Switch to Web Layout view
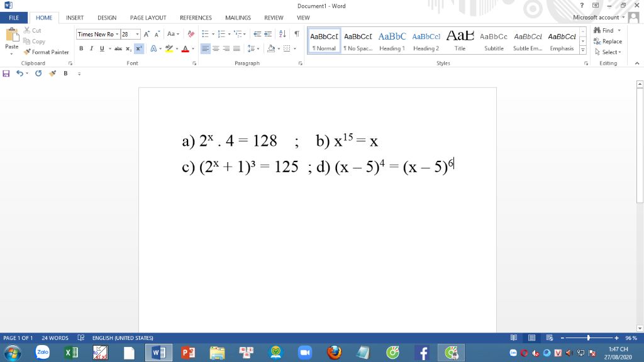The height and width of the screenshot is (362, 644). click(550, 337)
